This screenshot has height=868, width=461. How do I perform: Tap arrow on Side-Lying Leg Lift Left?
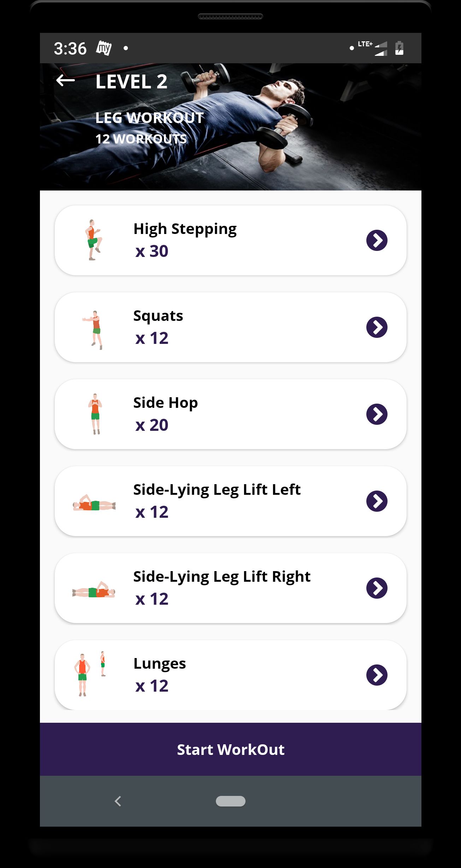[377, 501]
